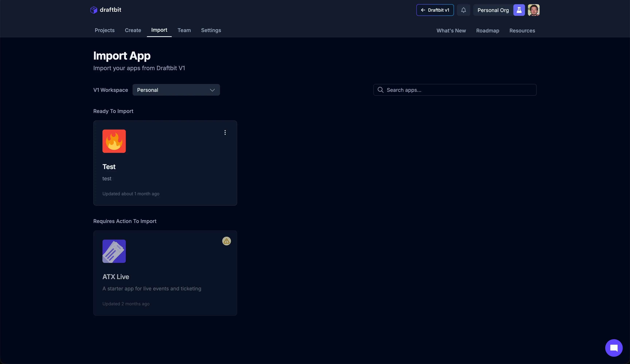Open the Team tab
Screen dimensions: 630x364
pyautogui.click(x=184, y=30)
